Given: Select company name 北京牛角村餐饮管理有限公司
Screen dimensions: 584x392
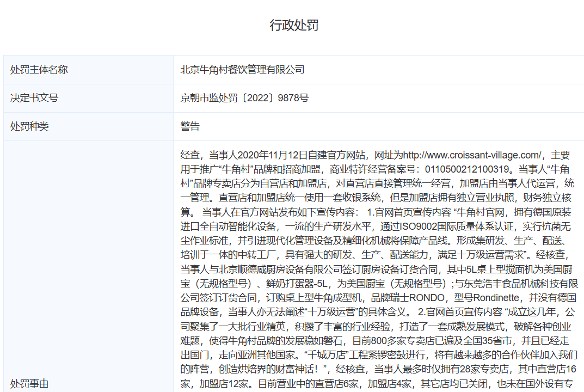Looking at the screenshot, I should click(x=242, y=70).
